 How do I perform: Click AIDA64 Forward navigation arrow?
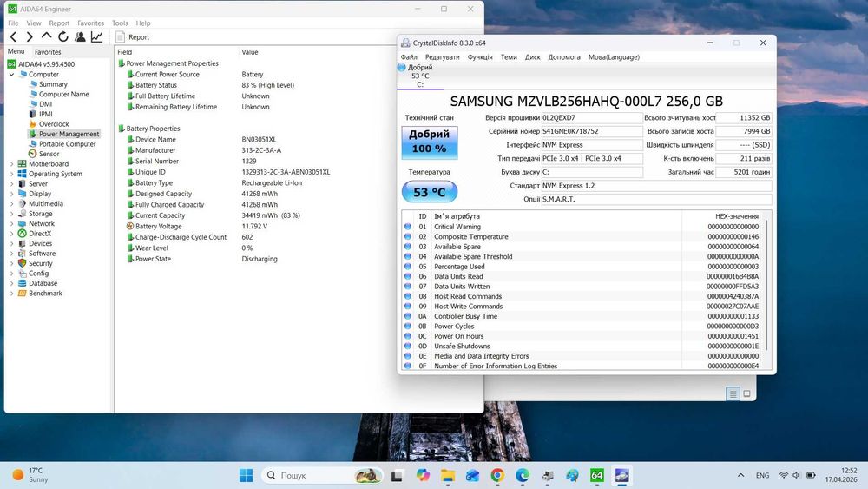coord(30,37)
